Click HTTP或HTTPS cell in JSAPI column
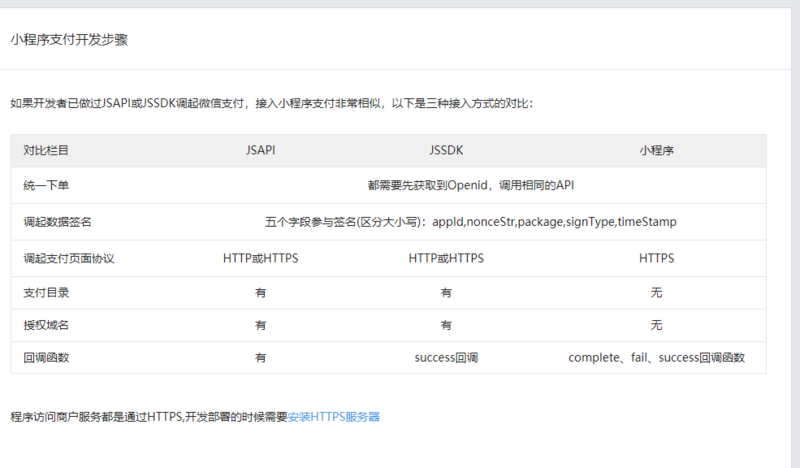 tap(261, 259)
